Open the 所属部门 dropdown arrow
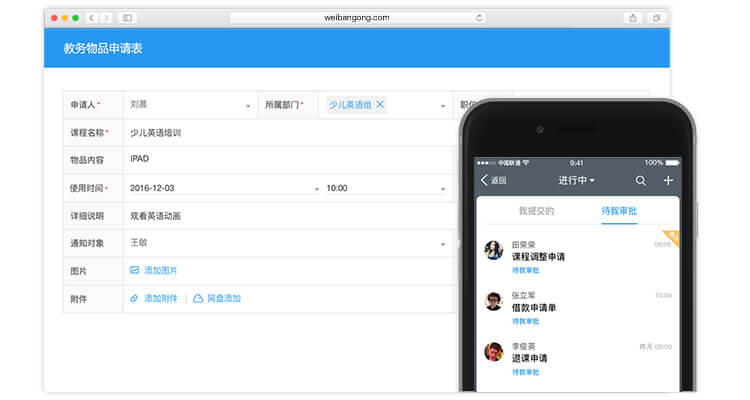 443,105
